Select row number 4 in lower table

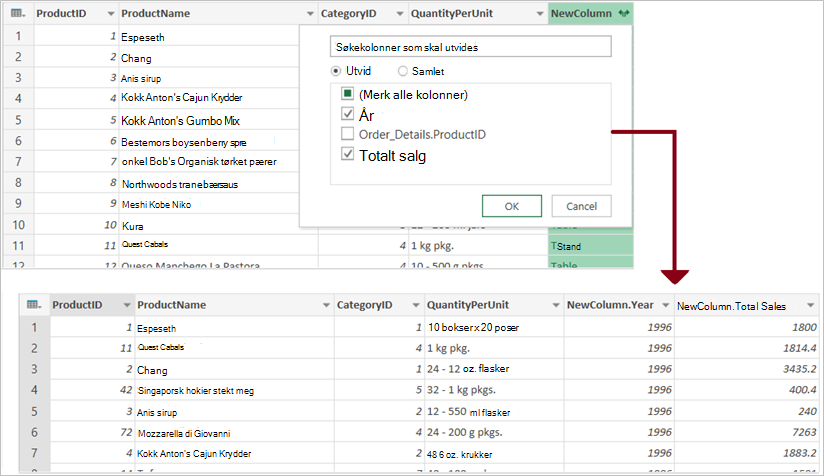tap(34, 390)
